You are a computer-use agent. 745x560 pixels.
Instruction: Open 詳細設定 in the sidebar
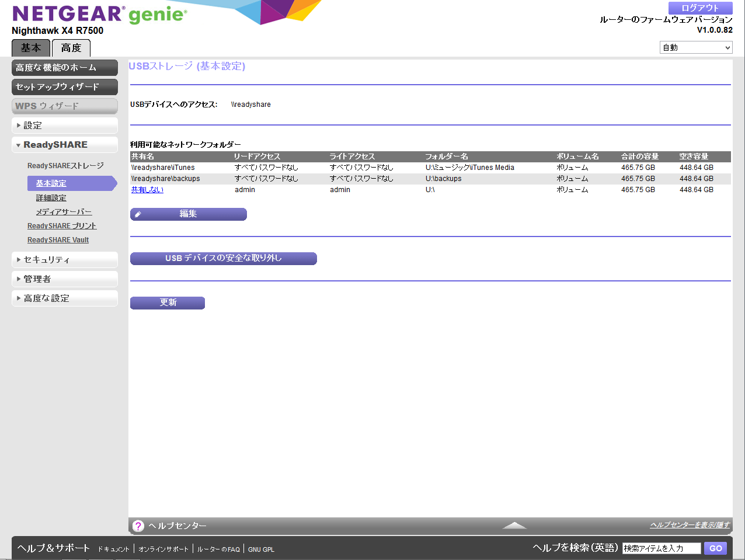click(x=51, y=198)
